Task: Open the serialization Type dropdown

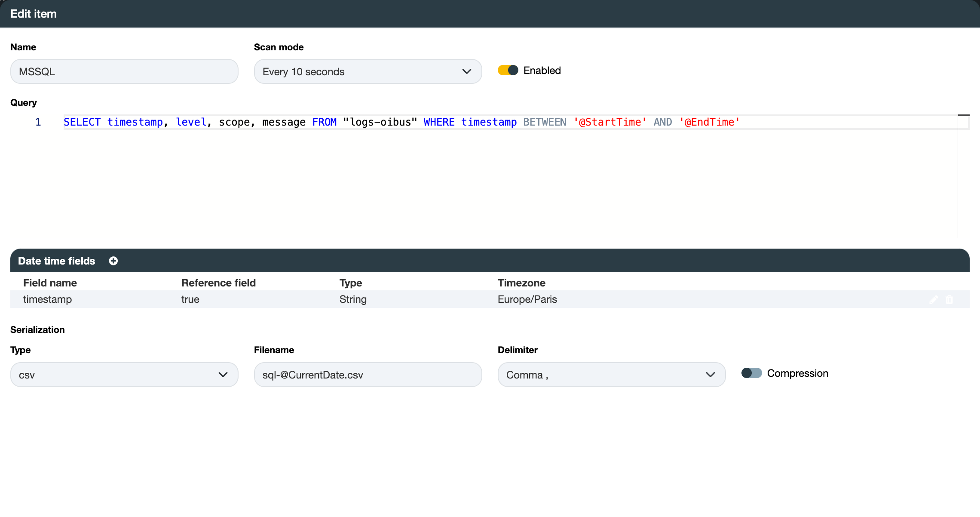Action: click(124, 375)
